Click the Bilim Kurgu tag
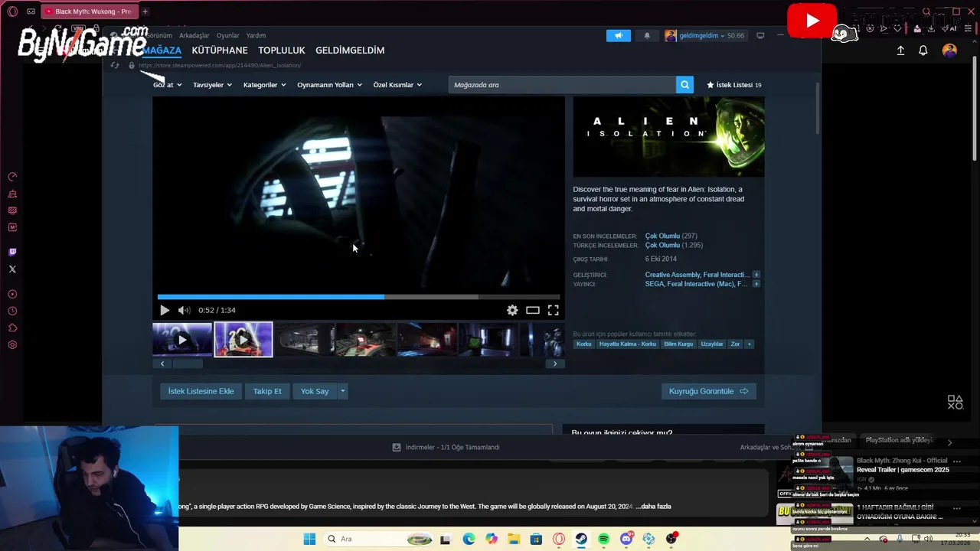 click(678, 344)
